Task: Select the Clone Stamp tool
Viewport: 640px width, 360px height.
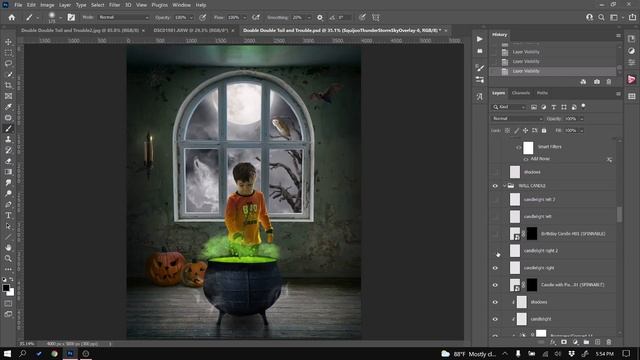Action: [8, 139]
